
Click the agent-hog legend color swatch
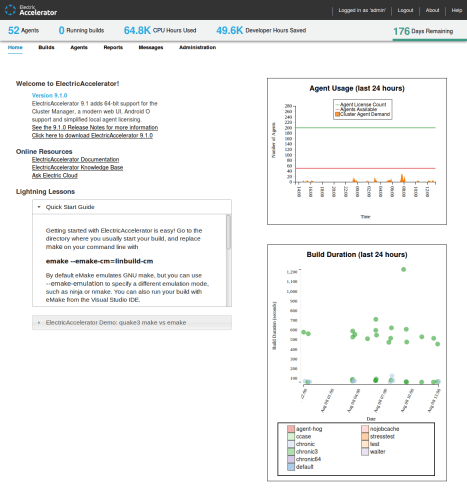pyautogui.click(x=291, y=429)
